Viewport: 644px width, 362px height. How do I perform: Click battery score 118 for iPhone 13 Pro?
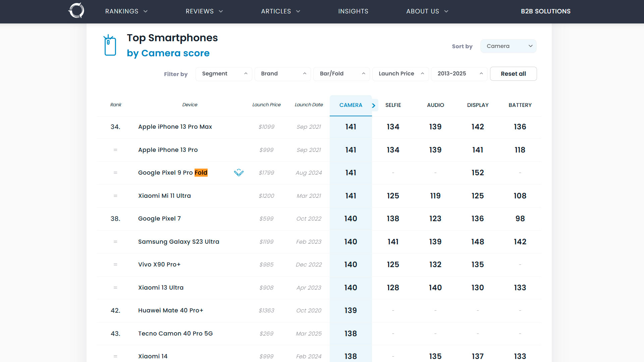click(520, 150)
